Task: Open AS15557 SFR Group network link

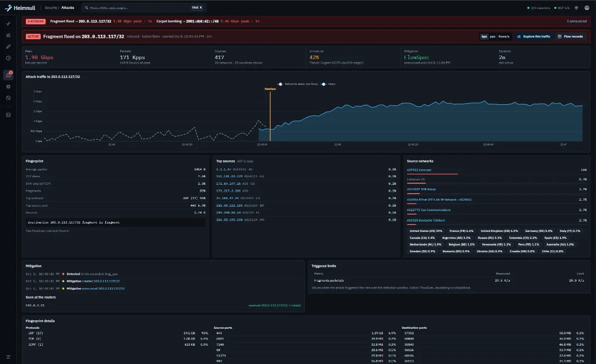Action: [421, 189]
